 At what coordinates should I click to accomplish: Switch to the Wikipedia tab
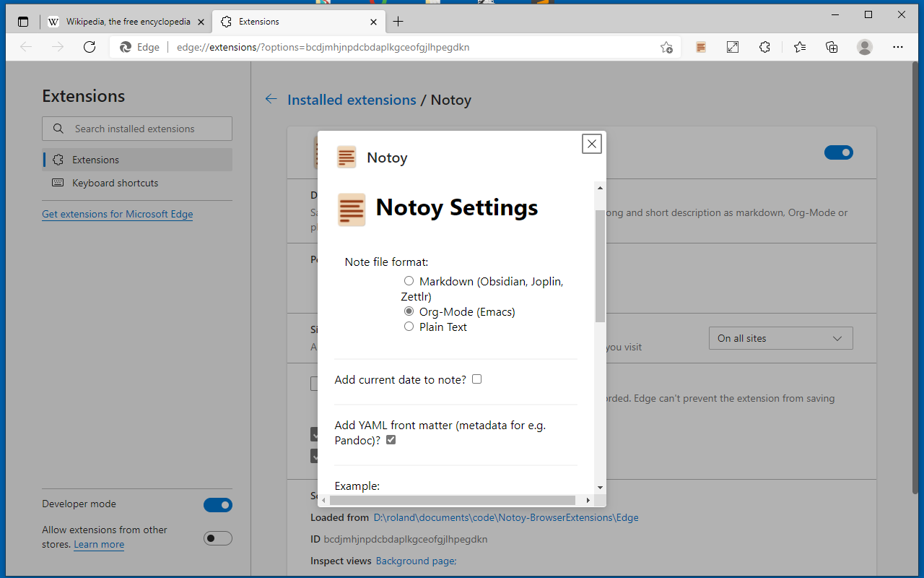tap(120, 22)
